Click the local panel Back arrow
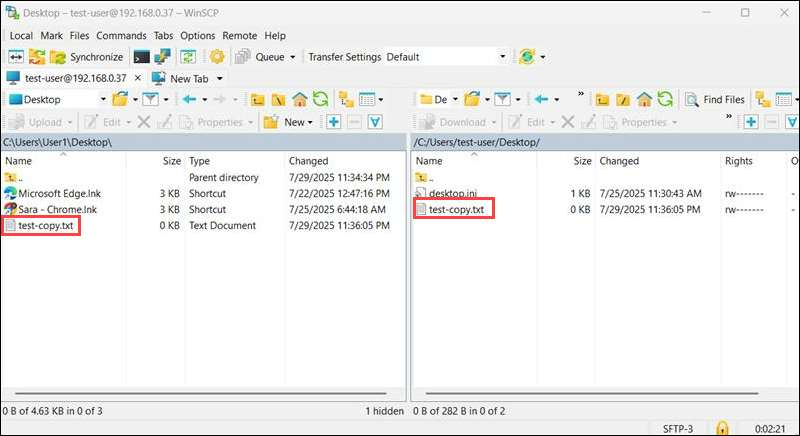The image size is (800, 436). point(189,99)
